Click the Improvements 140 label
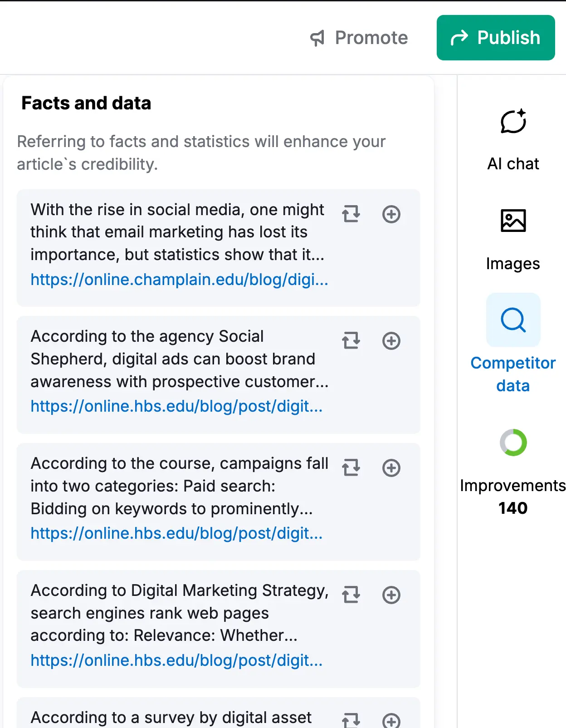Viewport: 566px width, 728px height. [512, 497]
